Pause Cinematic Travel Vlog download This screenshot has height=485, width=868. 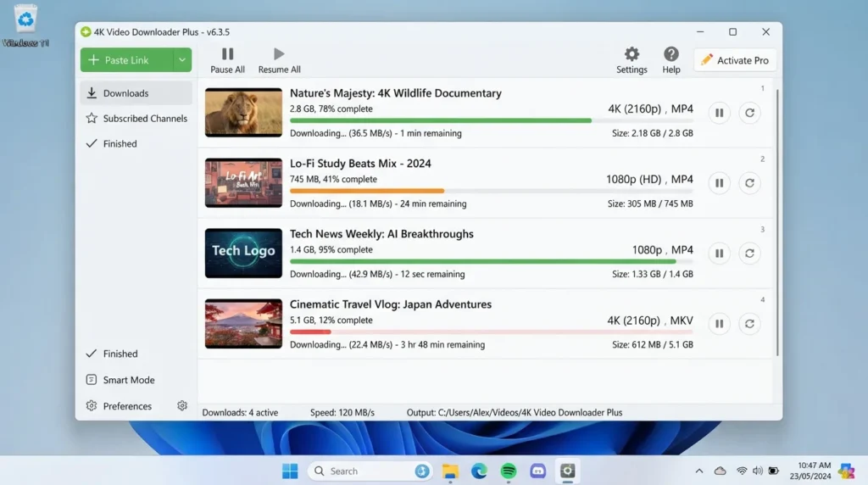(x=719, y=324)
